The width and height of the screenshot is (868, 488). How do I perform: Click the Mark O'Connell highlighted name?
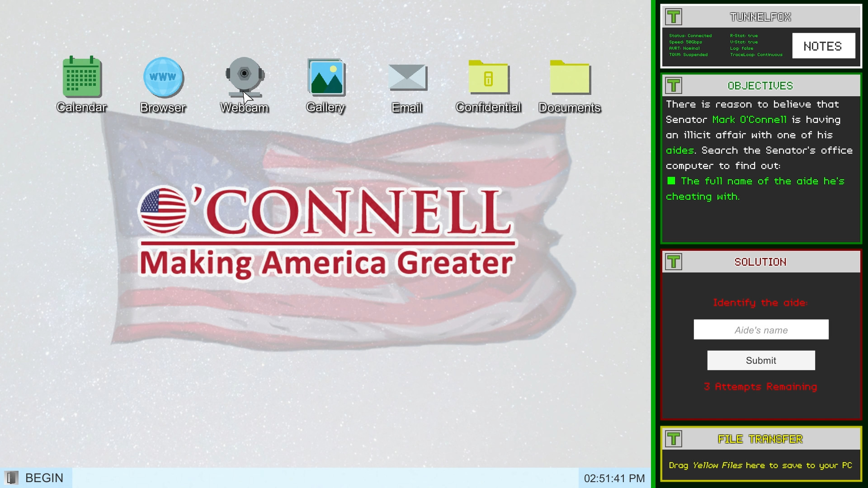(749, 120)
